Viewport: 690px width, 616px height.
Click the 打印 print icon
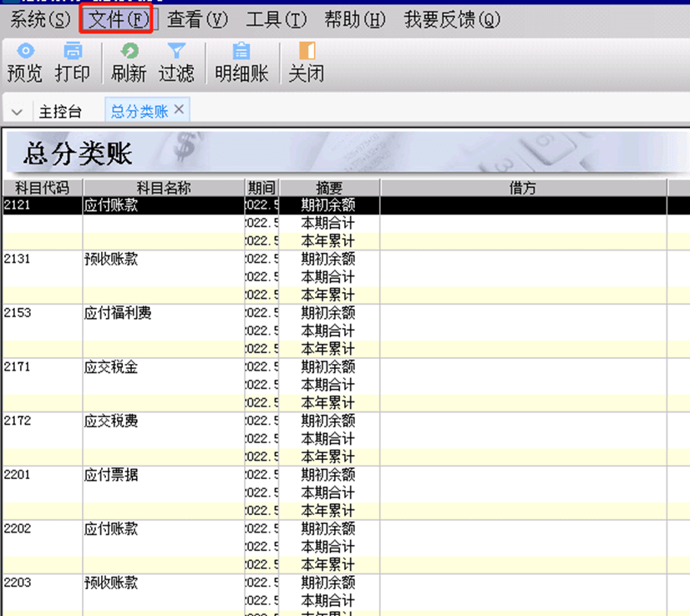[73, 63]
